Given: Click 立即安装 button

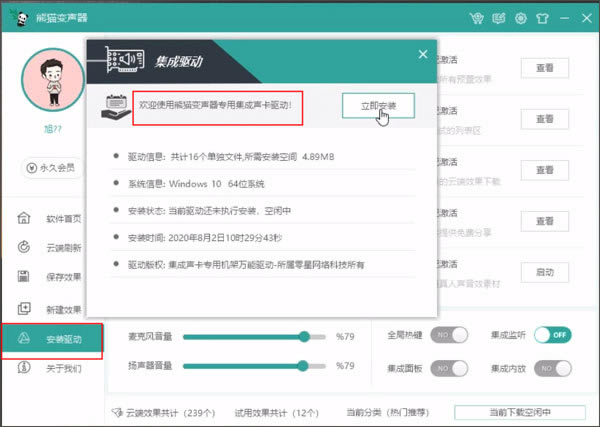Looking at the screenshot, I should [x=378, y=106].
